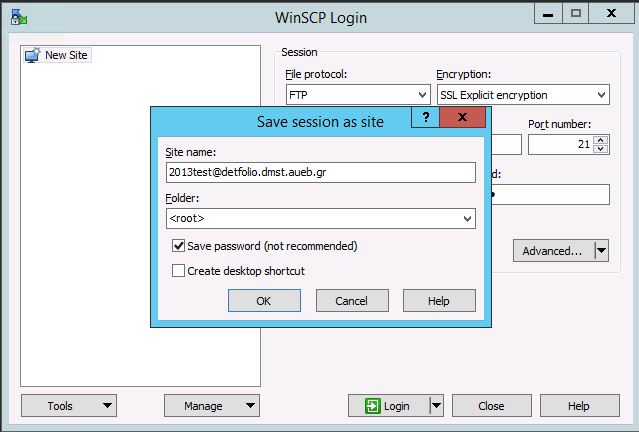This screenshot has width=639, height=432.
Task: Open the Tools menu button
Action: tap(106, 406)
